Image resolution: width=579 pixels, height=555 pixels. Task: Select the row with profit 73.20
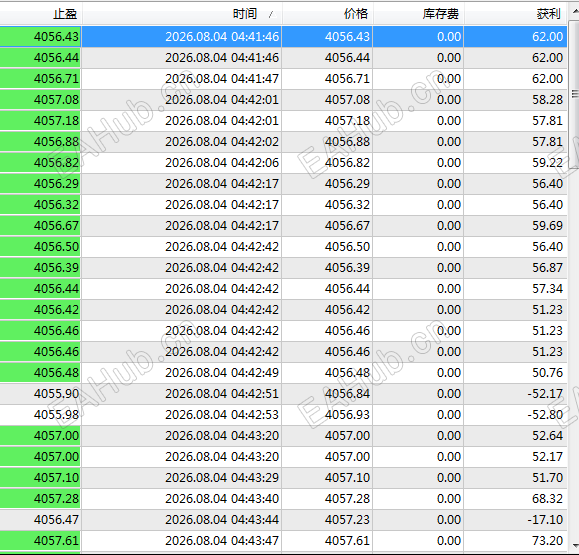(x=284, y=541)
